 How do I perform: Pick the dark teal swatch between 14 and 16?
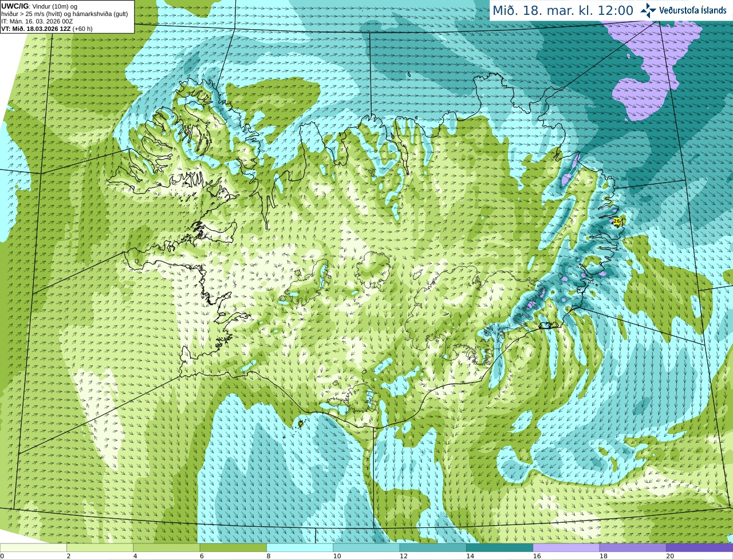click(499, 547)
